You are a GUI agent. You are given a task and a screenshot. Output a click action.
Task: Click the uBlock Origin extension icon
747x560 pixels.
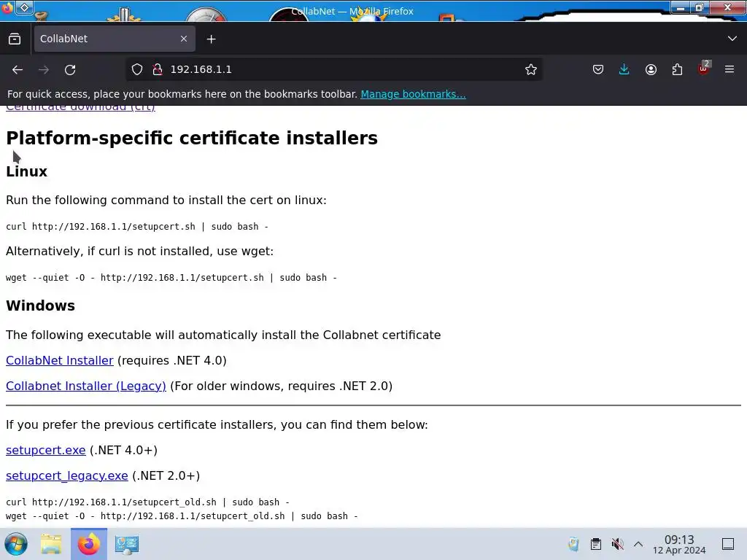(704, 69)
